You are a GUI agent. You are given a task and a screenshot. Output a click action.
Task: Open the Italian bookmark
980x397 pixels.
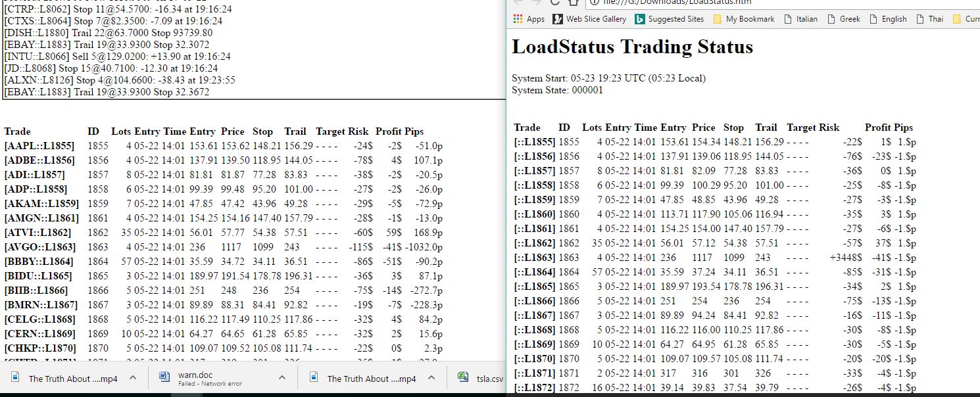(807, 19)
